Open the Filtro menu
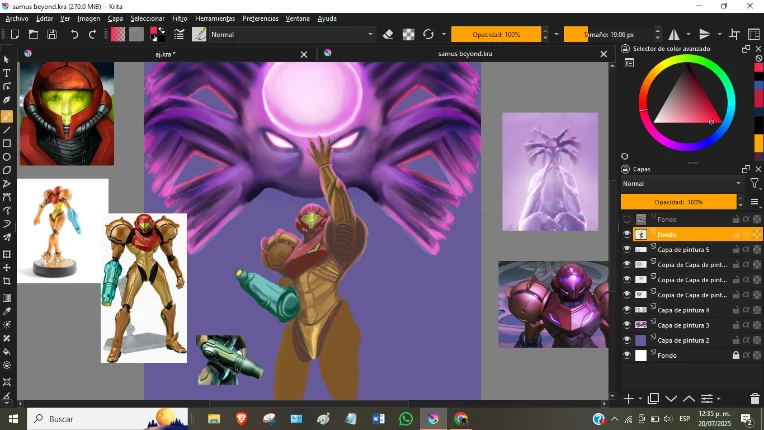764x430 pixels. click(x=180, y=19)
